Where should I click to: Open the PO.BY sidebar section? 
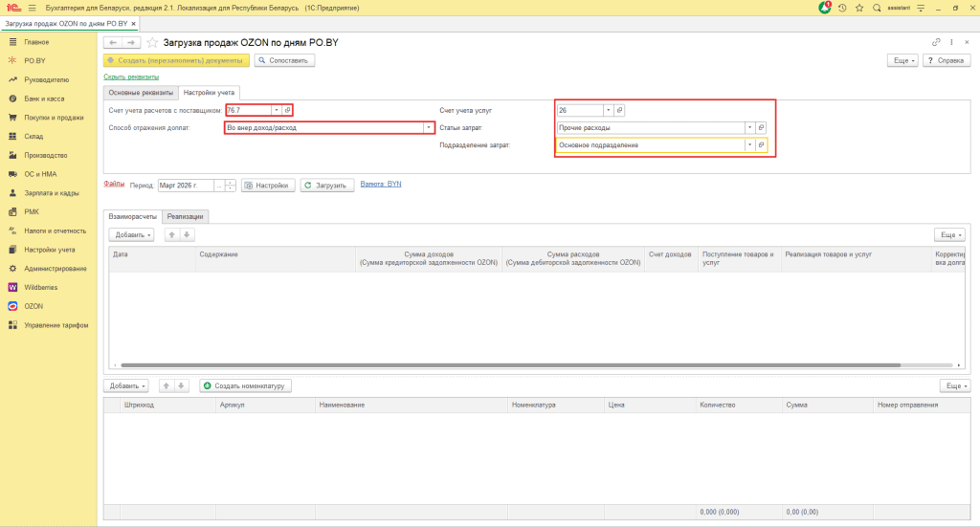point(35,60)
